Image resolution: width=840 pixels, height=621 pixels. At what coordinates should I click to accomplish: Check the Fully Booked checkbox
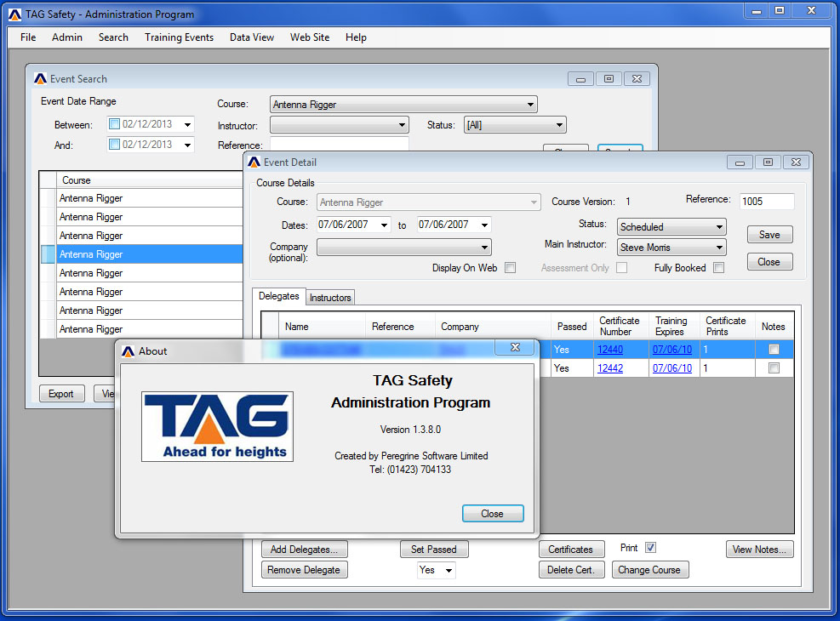click(x=719, y=268)
